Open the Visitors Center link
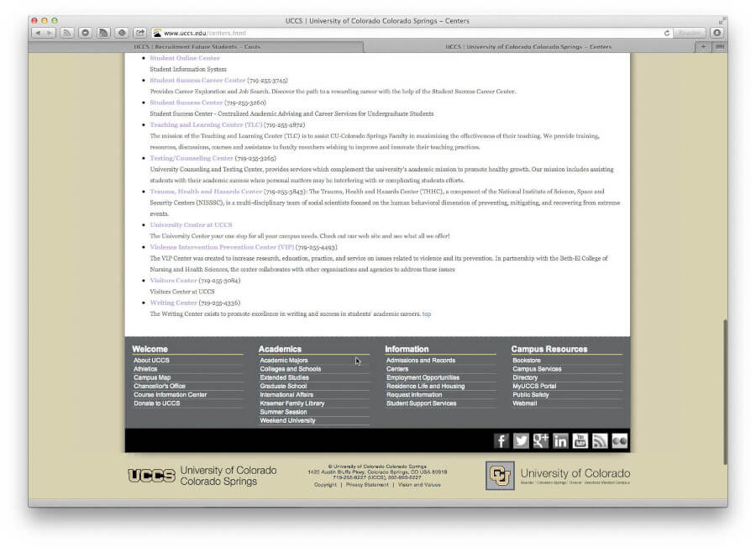This screenshot has height=548, width=756. point(174,280)
